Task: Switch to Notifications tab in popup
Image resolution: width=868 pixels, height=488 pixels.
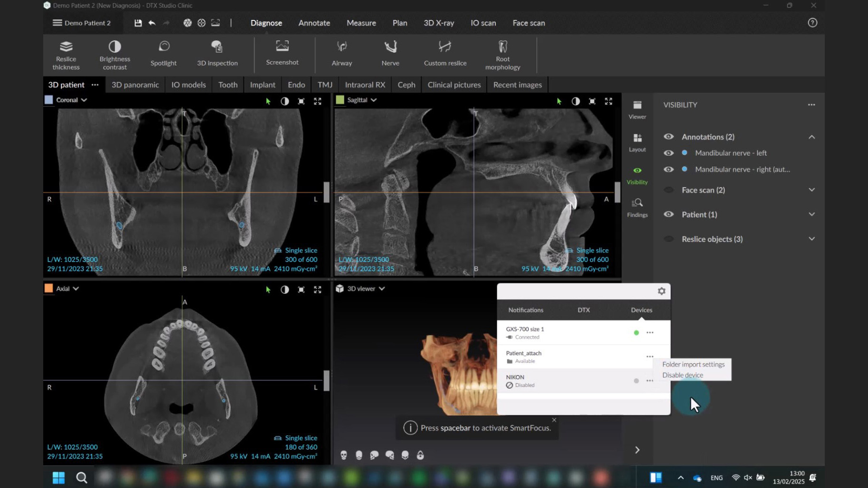Action: click(x=526, y=310)
